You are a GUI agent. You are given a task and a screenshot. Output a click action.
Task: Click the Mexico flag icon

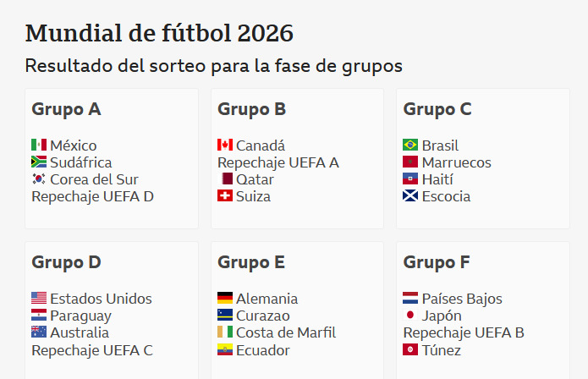(x=39, y=146)
